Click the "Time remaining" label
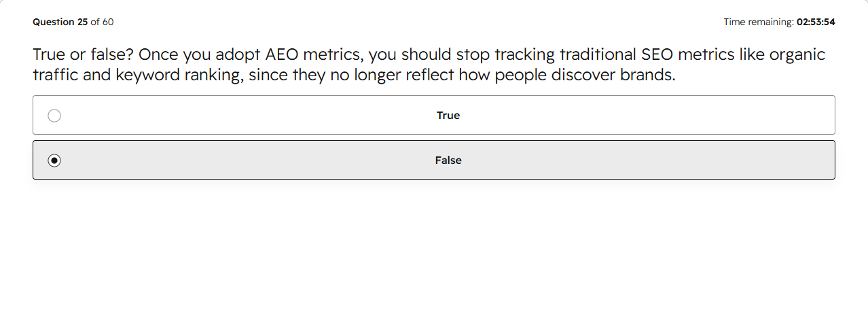Viewport: 868px width, 317px height. (x=758, y=22)
